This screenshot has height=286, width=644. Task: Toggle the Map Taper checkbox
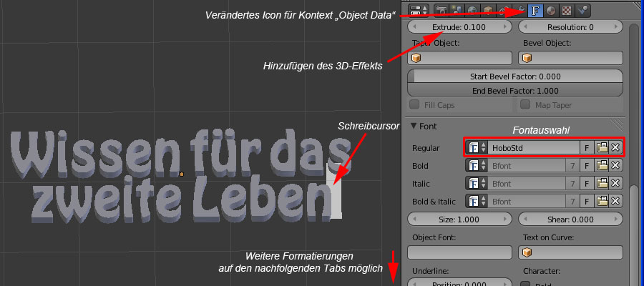(x=526, y=105)
